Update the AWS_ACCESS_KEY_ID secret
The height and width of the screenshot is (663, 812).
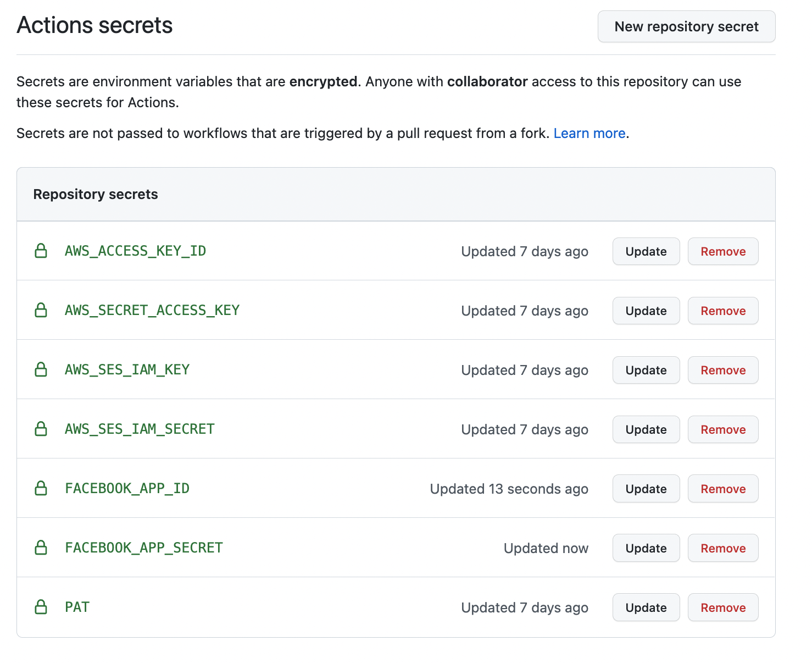point(646,251)
